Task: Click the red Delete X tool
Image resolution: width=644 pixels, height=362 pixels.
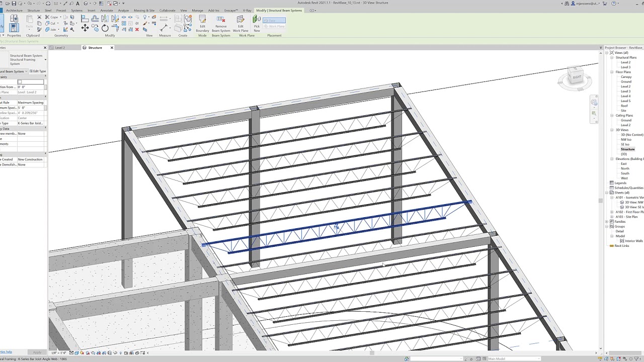Action: coord(137,30)
